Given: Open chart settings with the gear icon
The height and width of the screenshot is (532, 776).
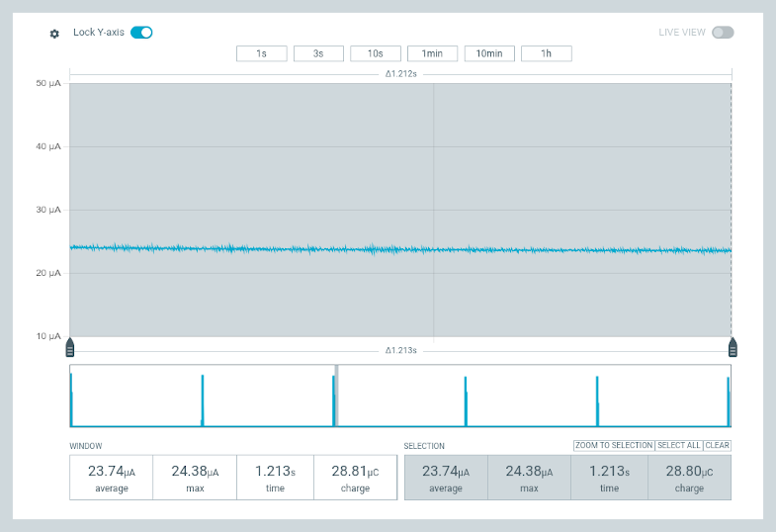Looking at the screenshot, I should (x=55, y=33).
